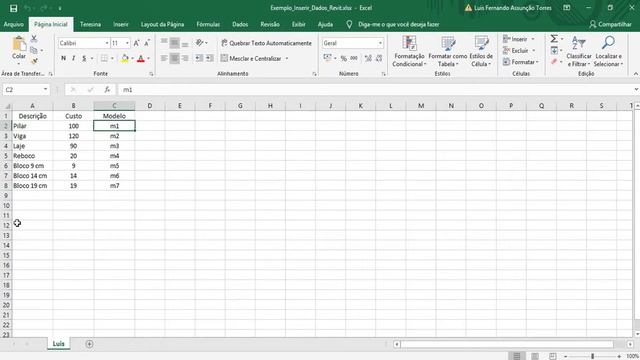Click the AutoSum sigma icon
The image size is (640, 360).
point(554,39)
